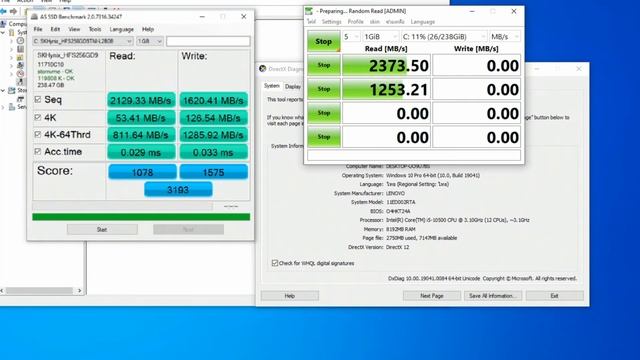Click the scrollbar right arrow in tree pane
Viewport: 640px width, 360px height.
coord(80,291)
